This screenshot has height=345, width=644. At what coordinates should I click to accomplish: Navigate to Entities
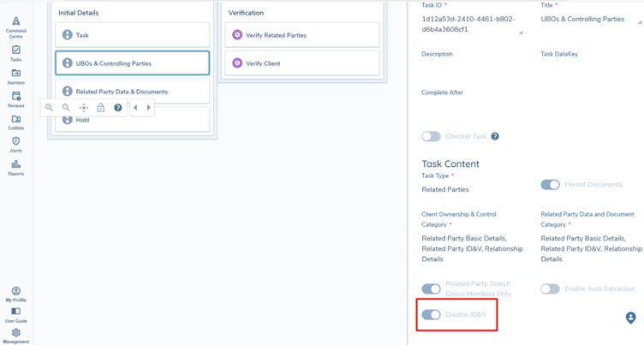[x=15, y=122]
